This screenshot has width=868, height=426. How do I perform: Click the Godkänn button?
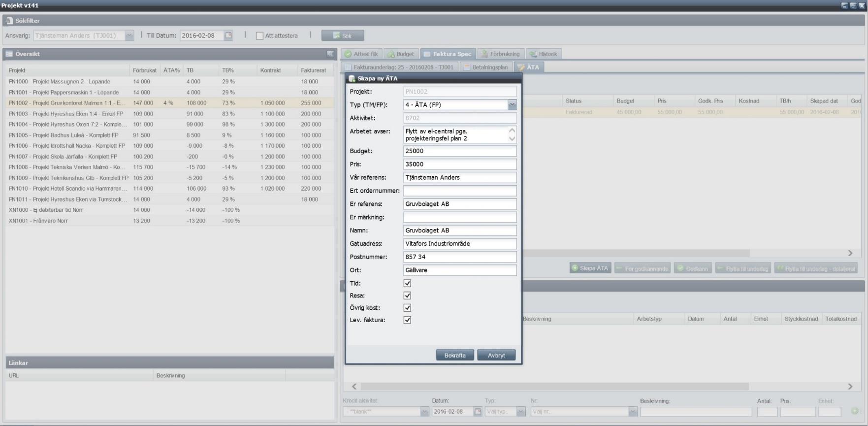[693, 268]
